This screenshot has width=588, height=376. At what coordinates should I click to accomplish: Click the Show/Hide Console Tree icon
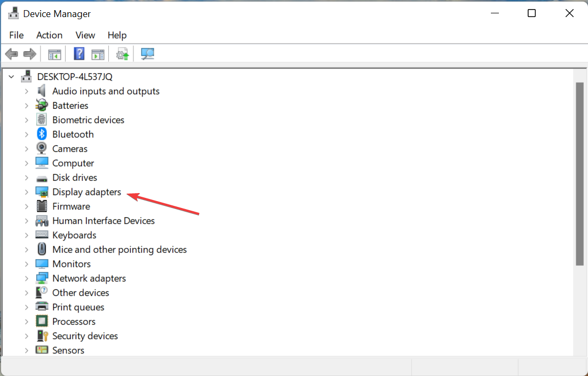coord(54,53)
